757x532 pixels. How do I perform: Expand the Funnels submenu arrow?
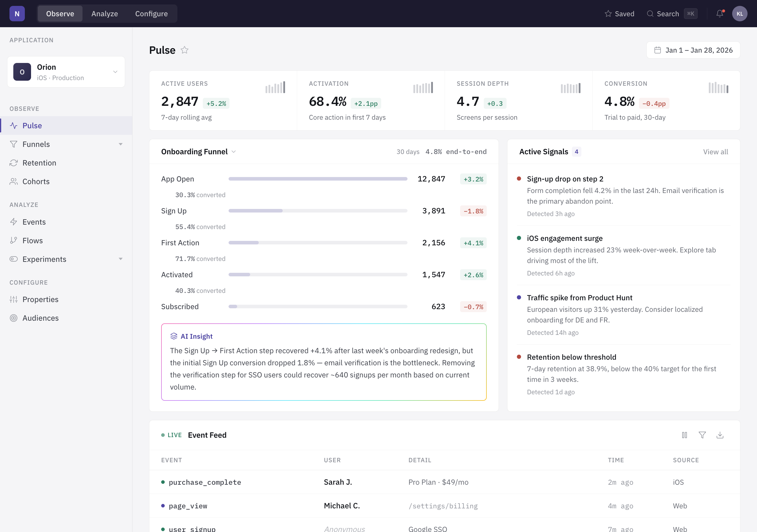click(x=121, y=144)
